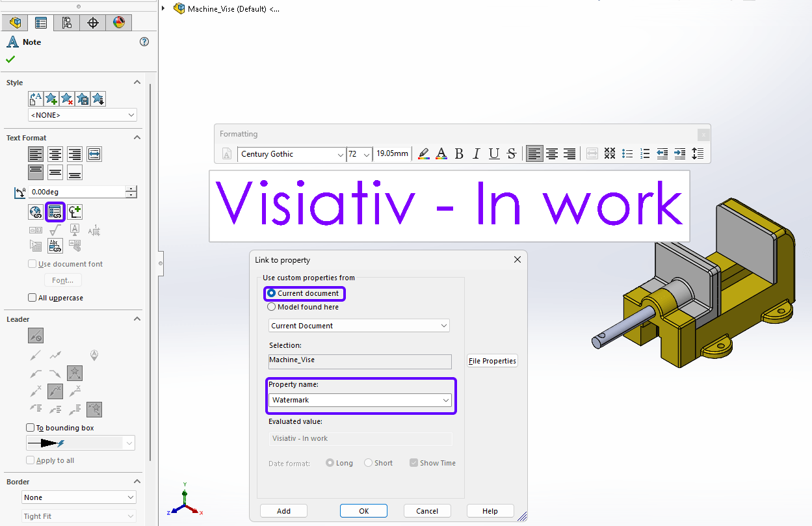Toggle the To bounding box checkbox
The width and height of the screenshot is (812, 526).
tap(30, 428)
